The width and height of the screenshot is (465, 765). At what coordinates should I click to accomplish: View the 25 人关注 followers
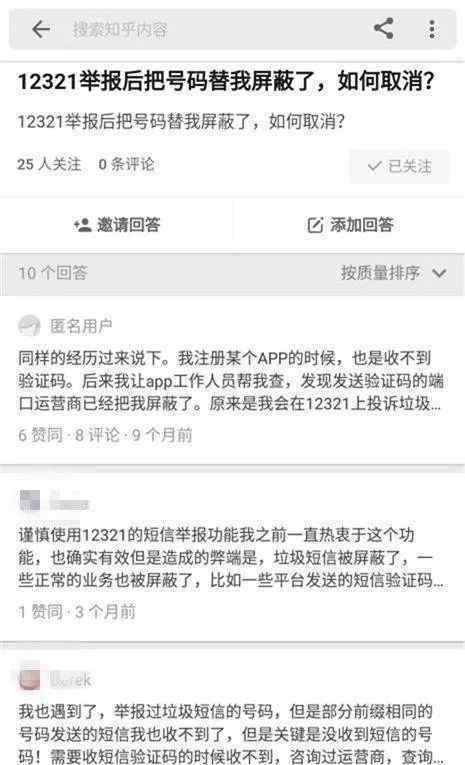point(49,164)
